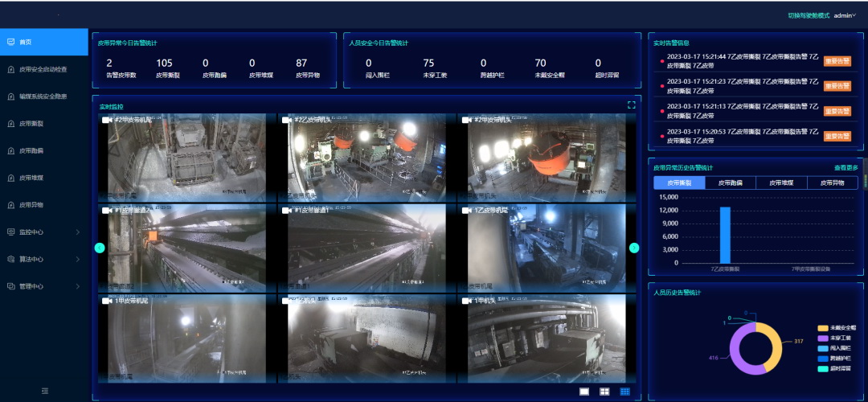
Task: Select the four-camera grid layout icon
Action: pyautogui.click(x=604, y=392)
